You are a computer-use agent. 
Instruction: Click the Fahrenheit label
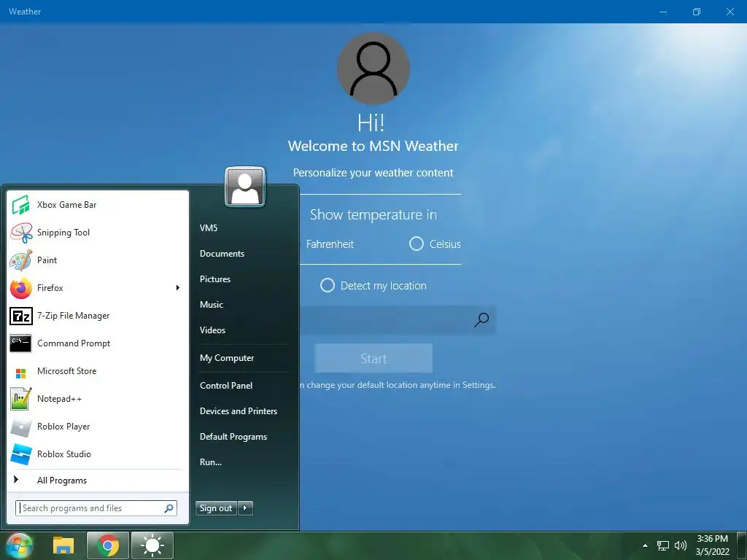pyautogui.click(x=330, y=244)
